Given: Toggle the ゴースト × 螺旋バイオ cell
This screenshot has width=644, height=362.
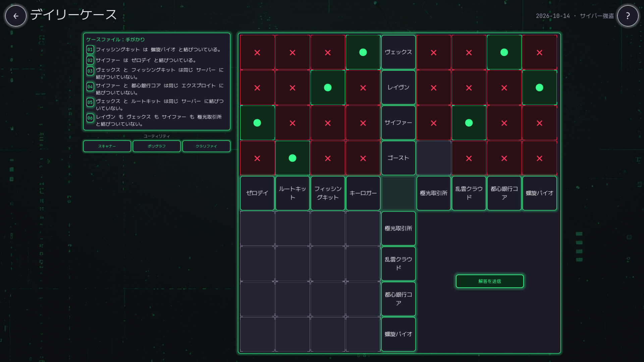Looking at the screenshot, I should click(539, 158).
